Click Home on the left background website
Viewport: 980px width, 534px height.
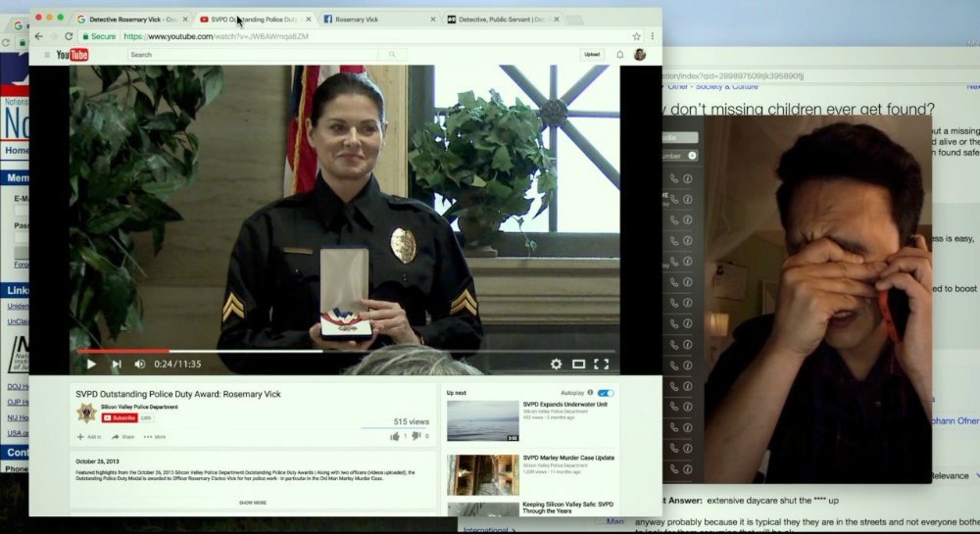pyautogui.click(x=17, y=151)
